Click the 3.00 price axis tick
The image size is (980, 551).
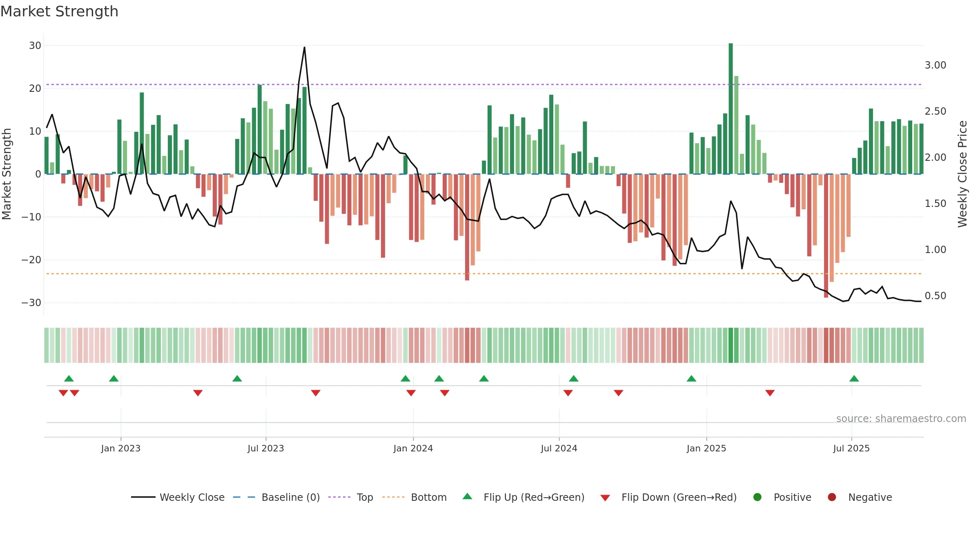coord(935,65)
